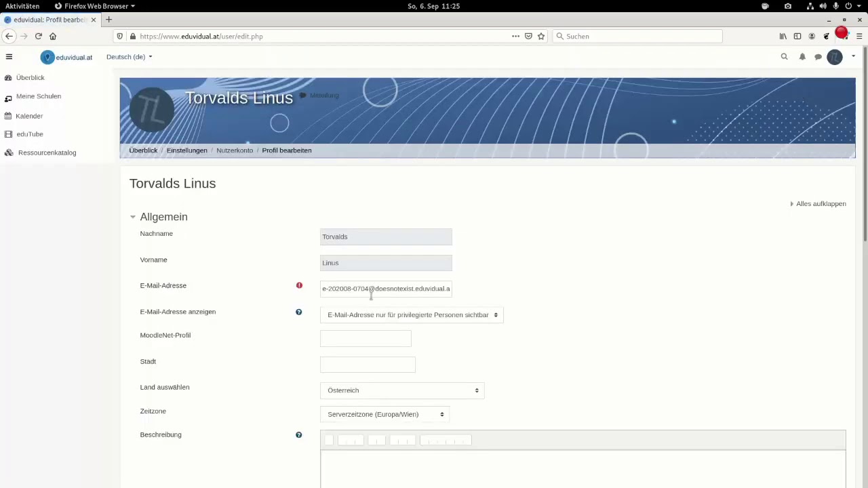This screenshot has width=868, height=488.
Task: Show help for E-Mail-Adresse anzeigen
Action: [298, 312]
